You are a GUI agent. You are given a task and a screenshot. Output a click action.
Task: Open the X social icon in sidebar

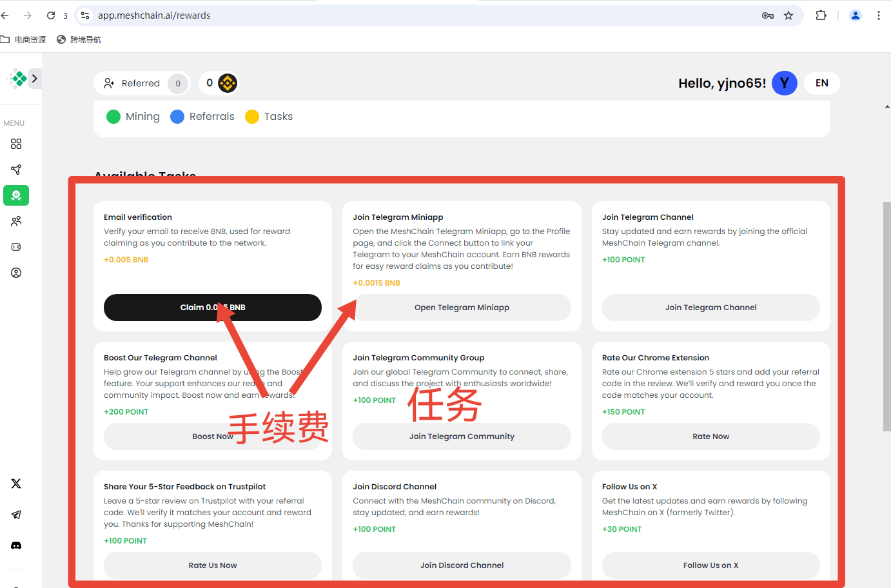(x=16, y=484)
